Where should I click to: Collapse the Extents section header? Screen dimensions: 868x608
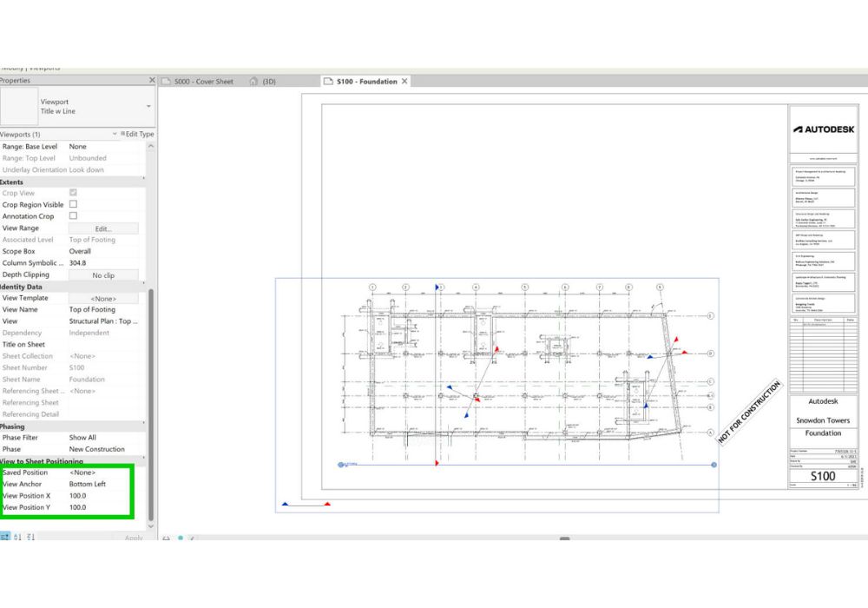(12, 182)
